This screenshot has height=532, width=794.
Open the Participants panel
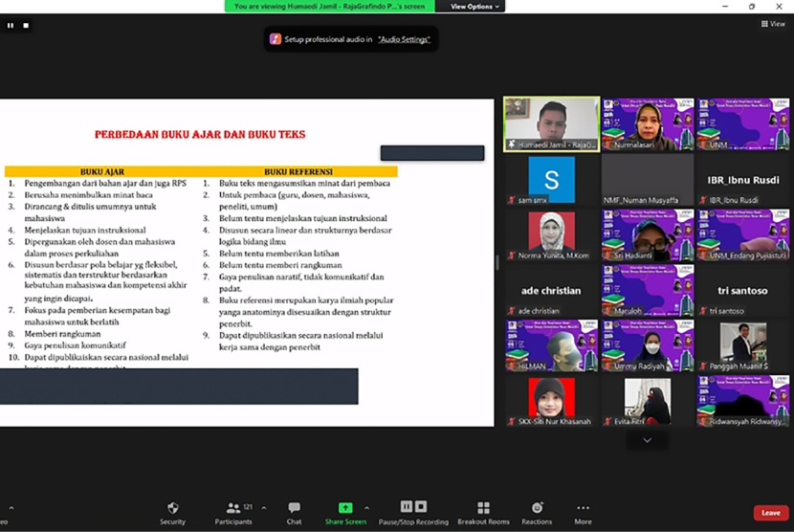click(232, 508)
